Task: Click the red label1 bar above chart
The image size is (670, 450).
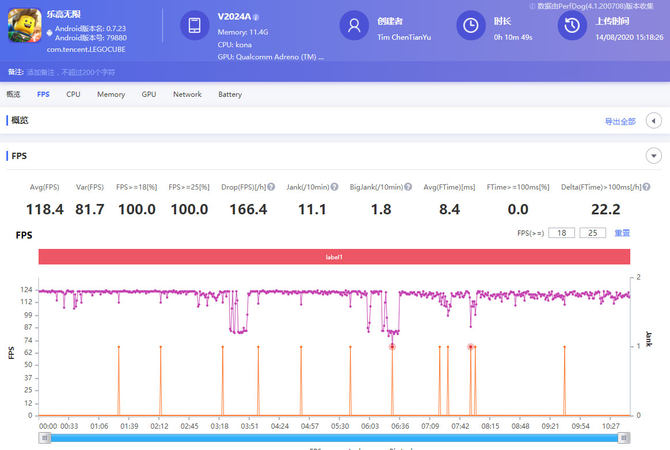Action: pos(334,257)
